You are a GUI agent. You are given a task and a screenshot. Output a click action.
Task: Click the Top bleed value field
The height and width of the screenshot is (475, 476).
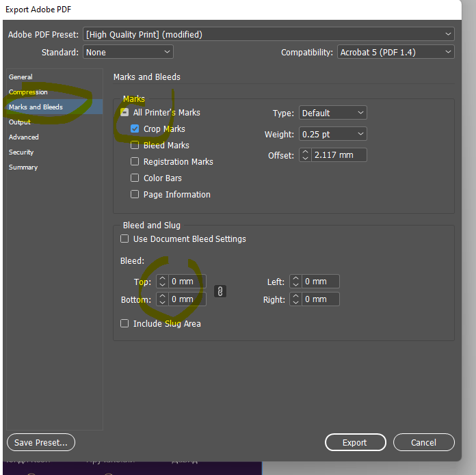pos(187,282)
